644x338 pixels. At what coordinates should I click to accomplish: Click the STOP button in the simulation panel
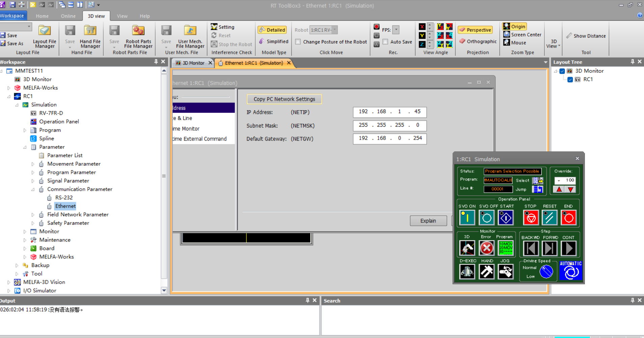pyautogui.click(x=531, y=217)
